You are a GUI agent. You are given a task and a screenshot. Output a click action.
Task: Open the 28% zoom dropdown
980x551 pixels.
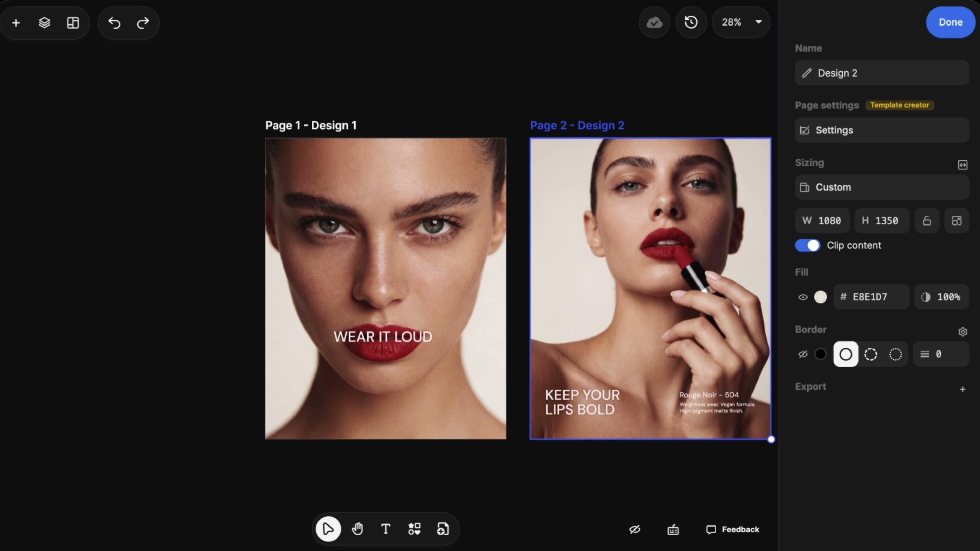741,22
